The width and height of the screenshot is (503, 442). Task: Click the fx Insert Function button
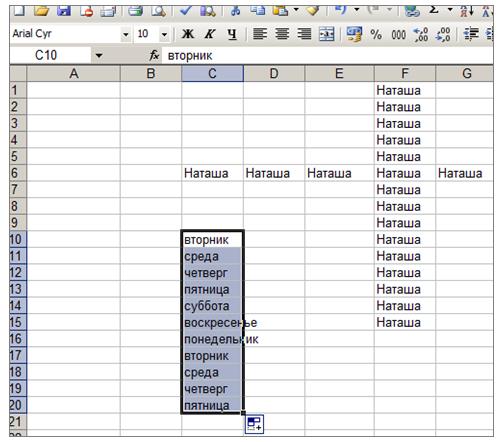click(x=154, y=55)
